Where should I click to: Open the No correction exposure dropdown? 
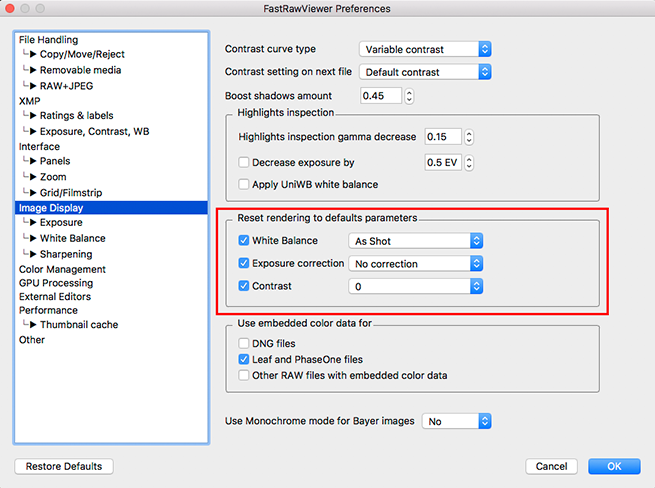(415, 264)
